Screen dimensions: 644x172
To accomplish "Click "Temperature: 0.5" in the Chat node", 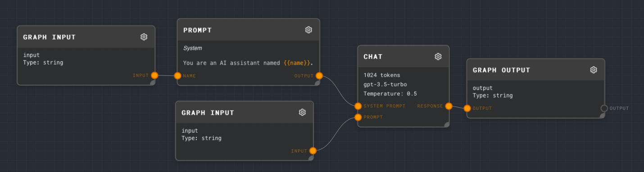I will [390, 94].
